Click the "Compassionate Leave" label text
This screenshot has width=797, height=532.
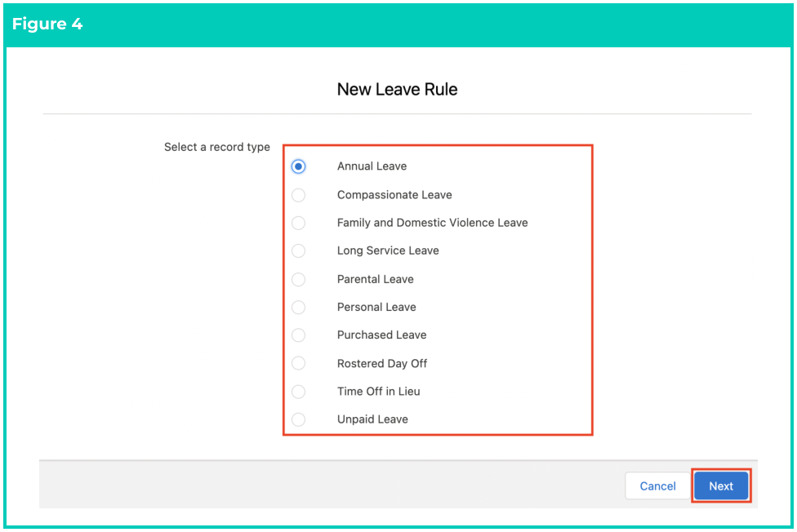pos(394,195)
